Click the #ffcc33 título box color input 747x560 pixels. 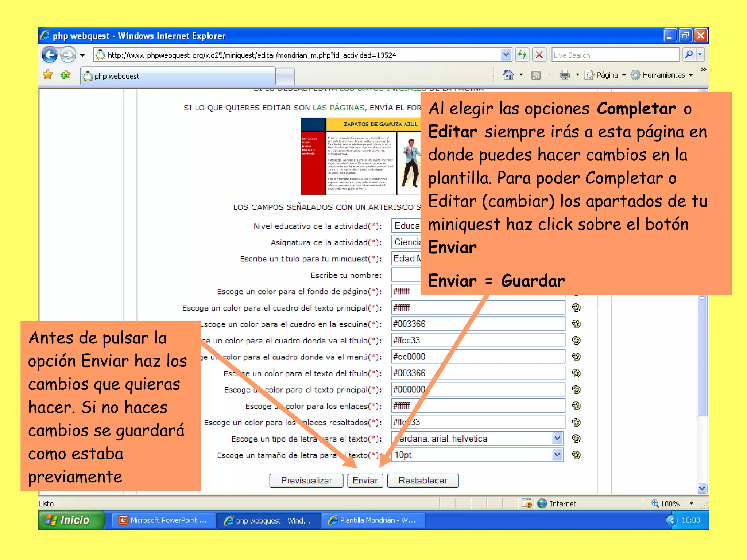click(478, 341)
